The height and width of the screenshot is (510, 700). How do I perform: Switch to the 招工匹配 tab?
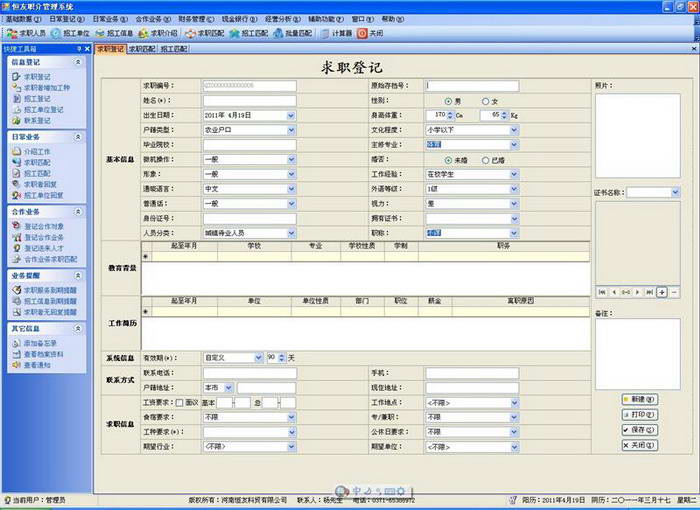[174, 49]
